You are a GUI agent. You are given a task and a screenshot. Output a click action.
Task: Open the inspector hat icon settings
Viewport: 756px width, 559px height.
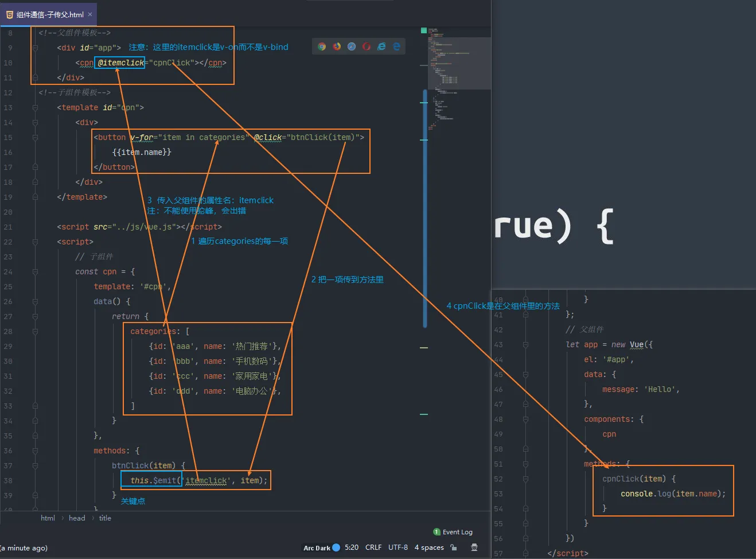(474, 548)
